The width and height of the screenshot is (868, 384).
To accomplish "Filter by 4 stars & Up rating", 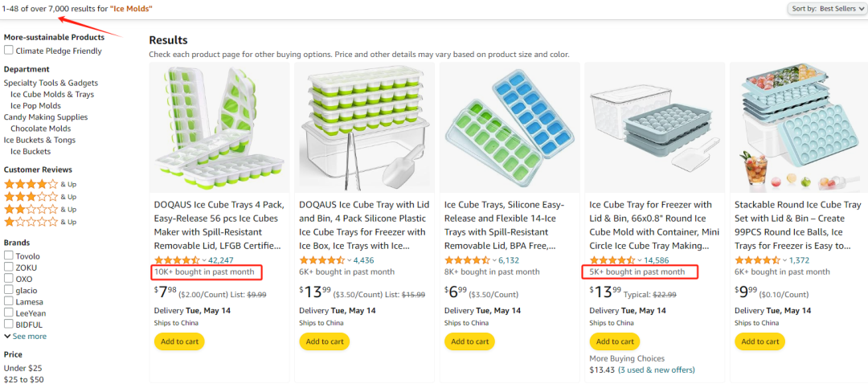I will pyautogui.click(x=40, y=184).
